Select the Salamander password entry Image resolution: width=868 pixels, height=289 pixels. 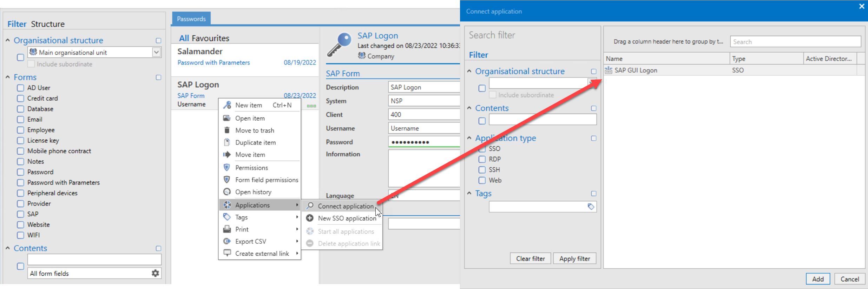tap(245, 60)
